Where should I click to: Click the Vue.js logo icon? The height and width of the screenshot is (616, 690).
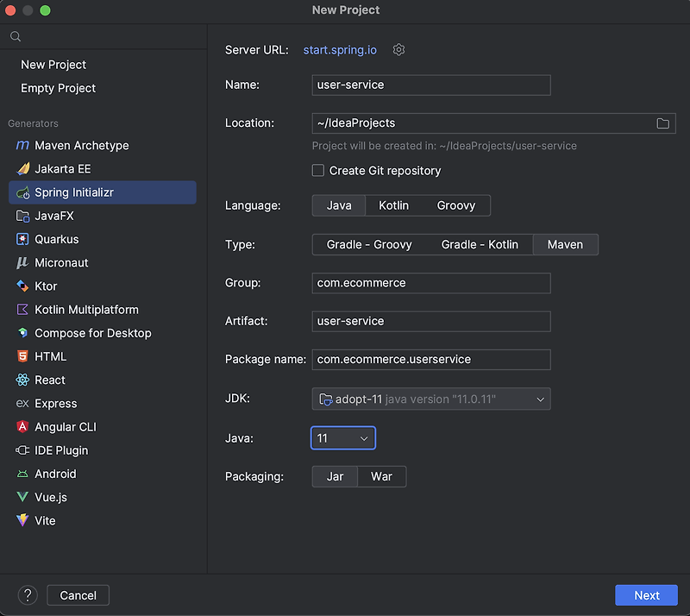point(22,497)
